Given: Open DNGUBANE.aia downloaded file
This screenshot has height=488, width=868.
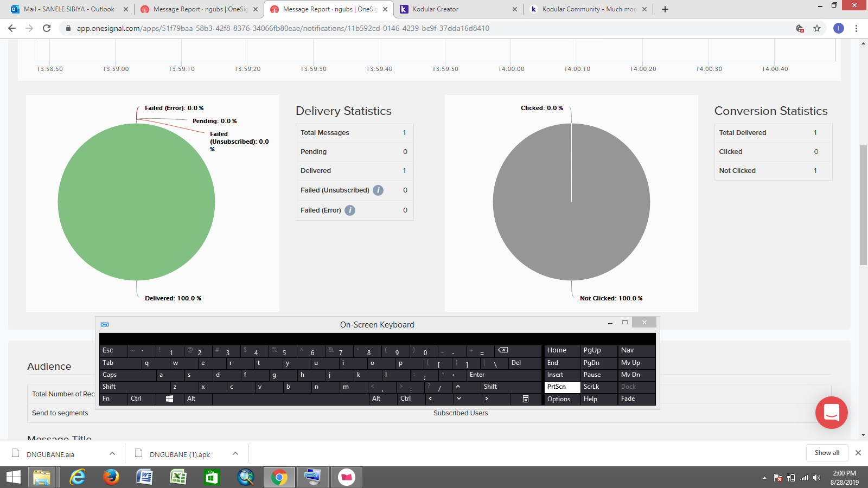Looking at the screenshot, I should point(50,454).
